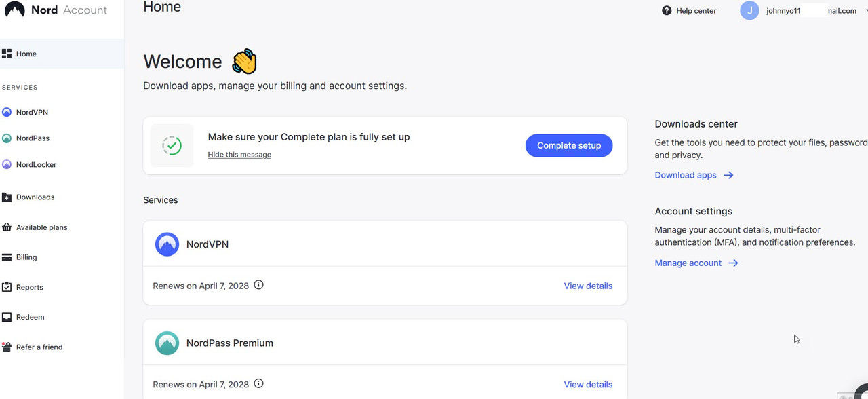The height and width of the screenshot is (399, 868).
Task: Hide this message link
Action: [x=239, y=155]
